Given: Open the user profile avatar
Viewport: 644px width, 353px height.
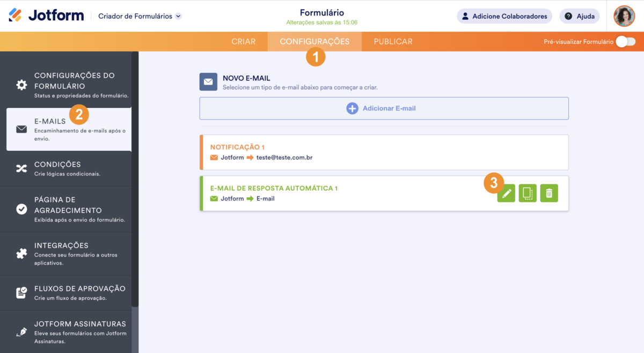Looking at the screenshot, I should 624,16.
